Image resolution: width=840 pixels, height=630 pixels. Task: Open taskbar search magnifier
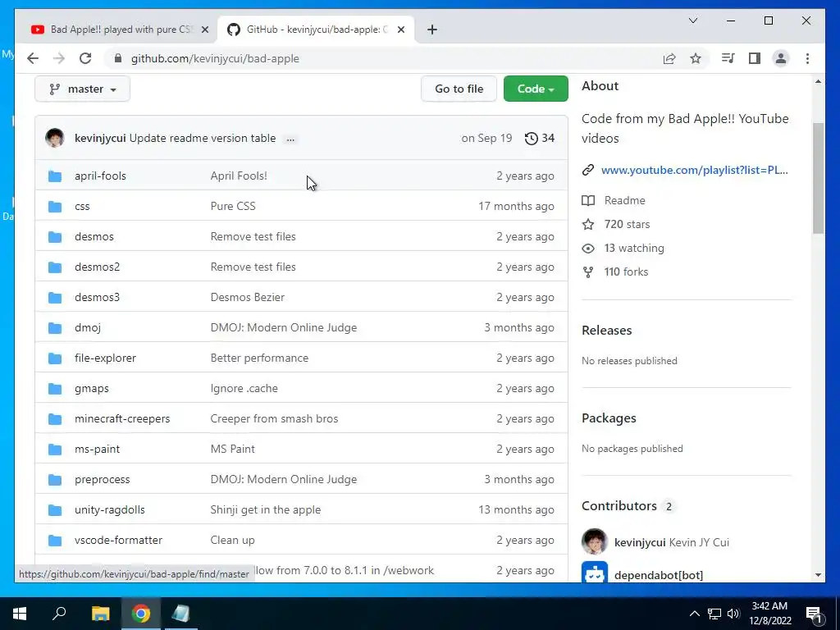pyautogui.click(x=59, y=613)
